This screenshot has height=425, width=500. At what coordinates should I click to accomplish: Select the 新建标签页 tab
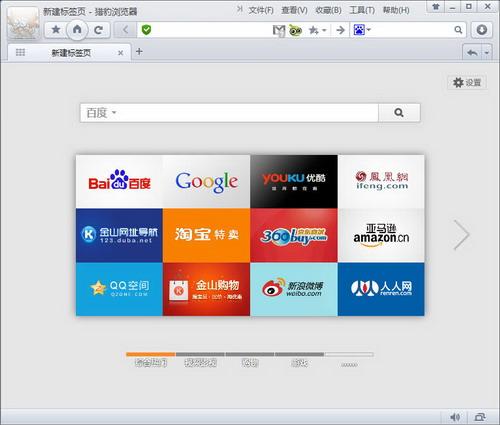pyautogui.click(x=69, y=53)
